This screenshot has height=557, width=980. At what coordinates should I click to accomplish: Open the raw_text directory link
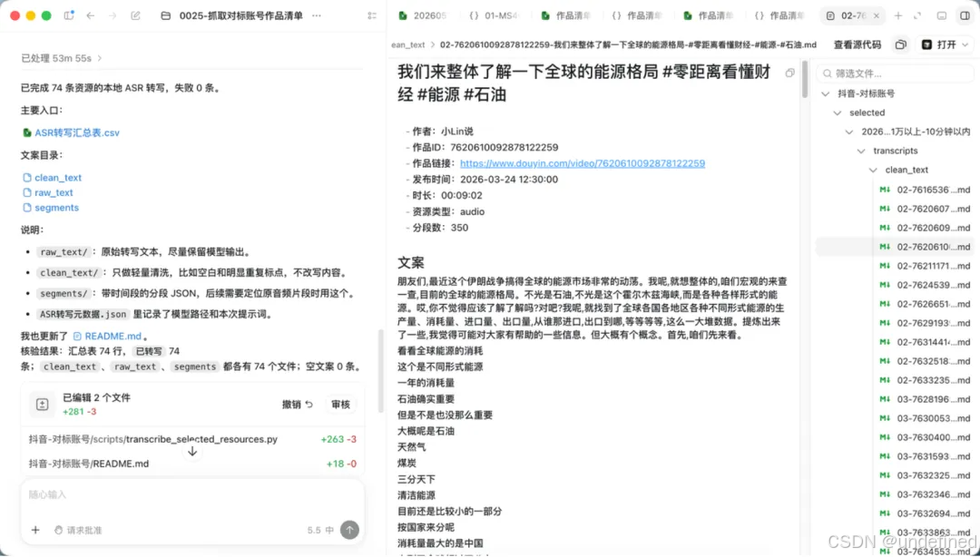(54, 192)
